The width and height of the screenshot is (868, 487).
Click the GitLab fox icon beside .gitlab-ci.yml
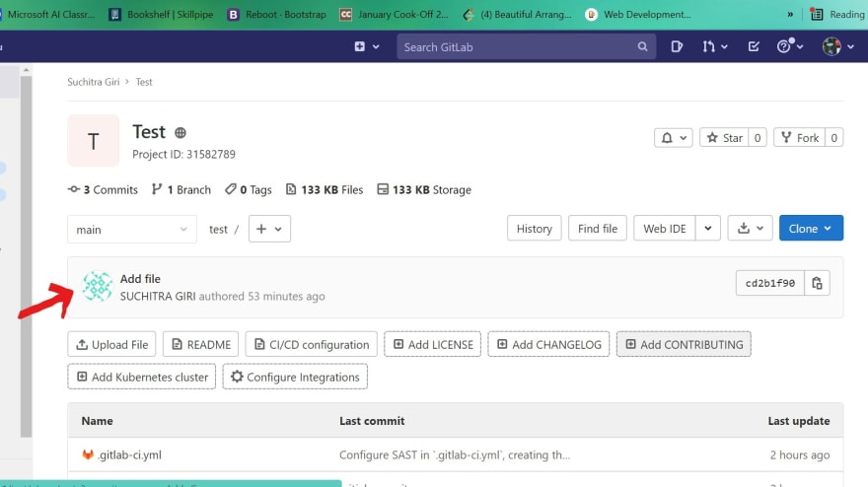pyautogui.click(x=88, y=454)
